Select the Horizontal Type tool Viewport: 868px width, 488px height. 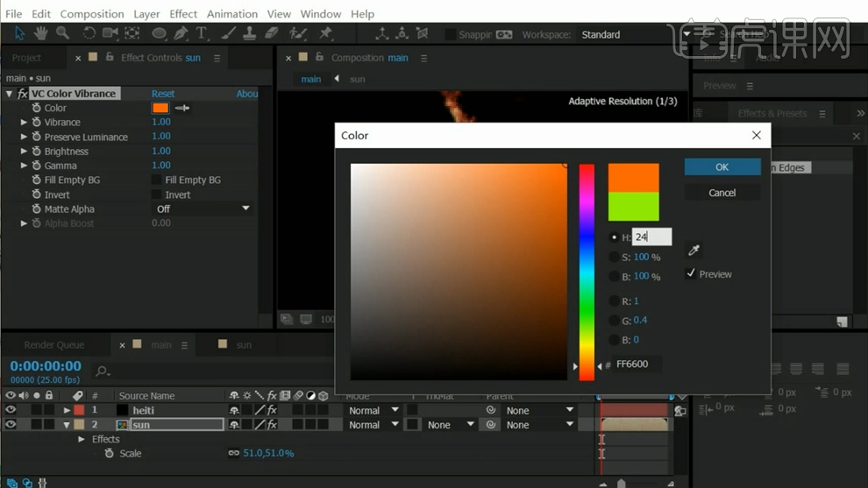tap(202, 33)
